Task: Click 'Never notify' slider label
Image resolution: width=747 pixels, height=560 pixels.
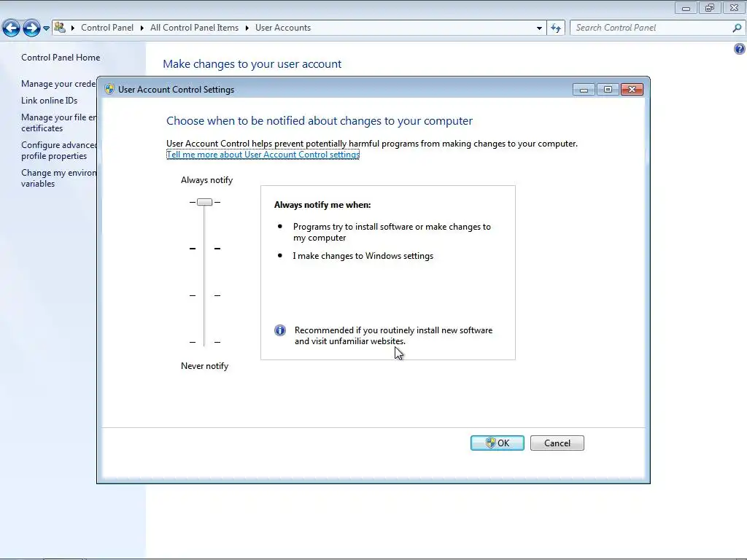Action: [204, 366]
